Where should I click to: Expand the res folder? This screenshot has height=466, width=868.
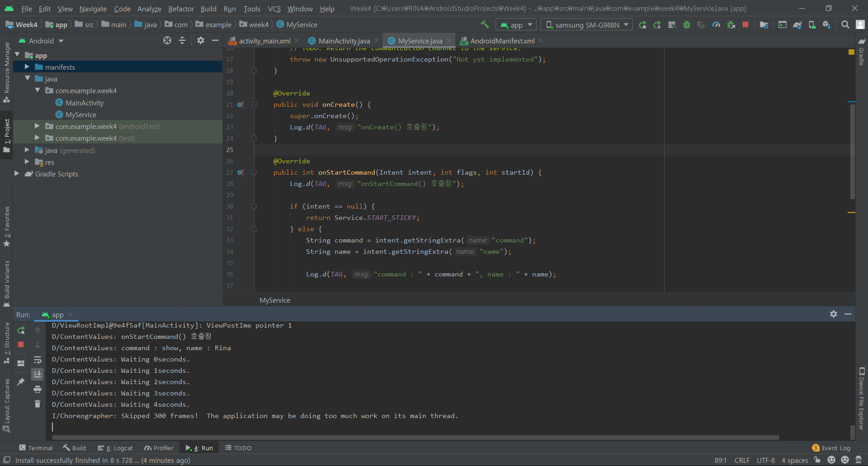[27, 162]
